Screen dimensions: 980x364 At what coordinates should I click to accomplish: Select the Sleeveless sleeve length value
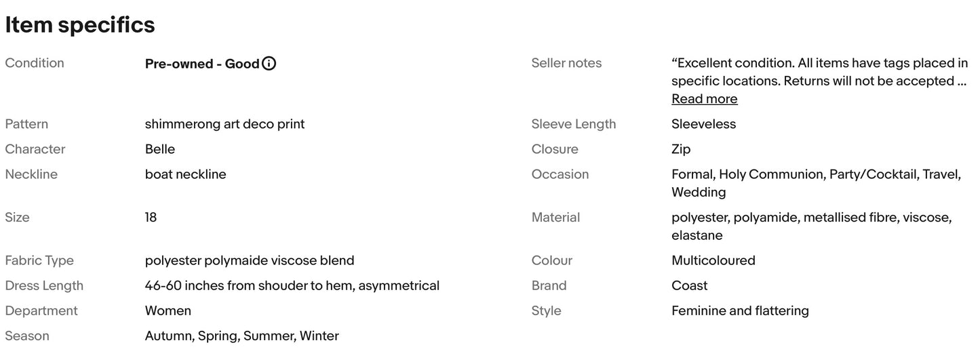703,124
